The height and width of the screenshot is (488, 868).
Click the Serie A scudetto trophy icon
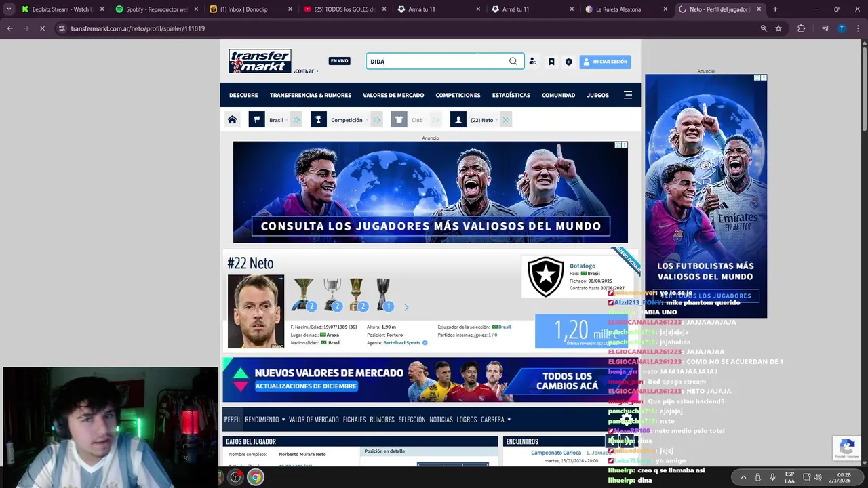click(302, 294)
